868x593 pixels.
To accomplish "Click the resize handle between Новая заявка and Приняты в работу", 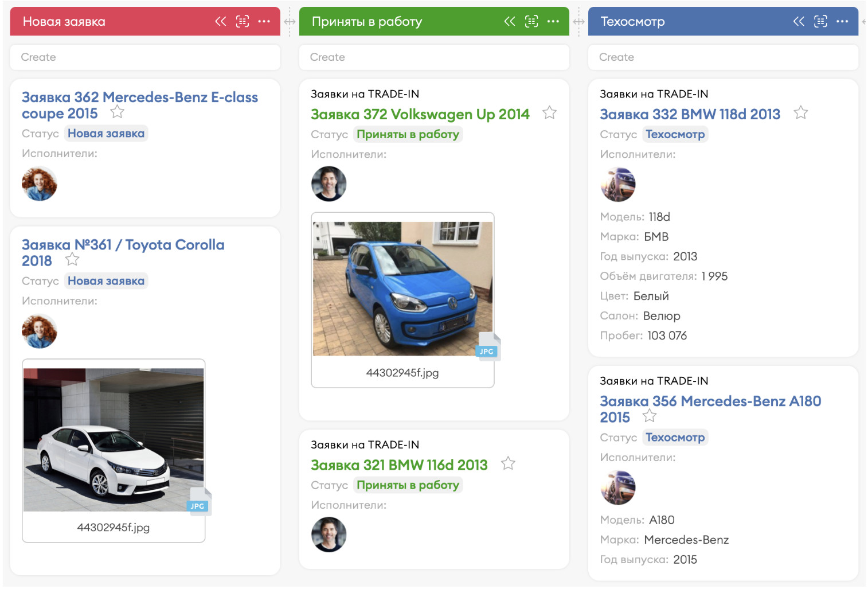I will click(290, 22).
